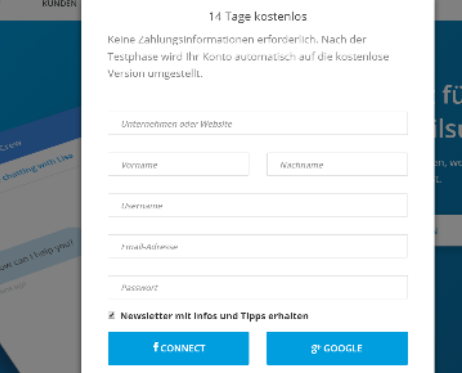The width and height of the screenshot is (462, 373).
Task: Click the partially hidden grey button behind overlay
Action: pos(448,231)
